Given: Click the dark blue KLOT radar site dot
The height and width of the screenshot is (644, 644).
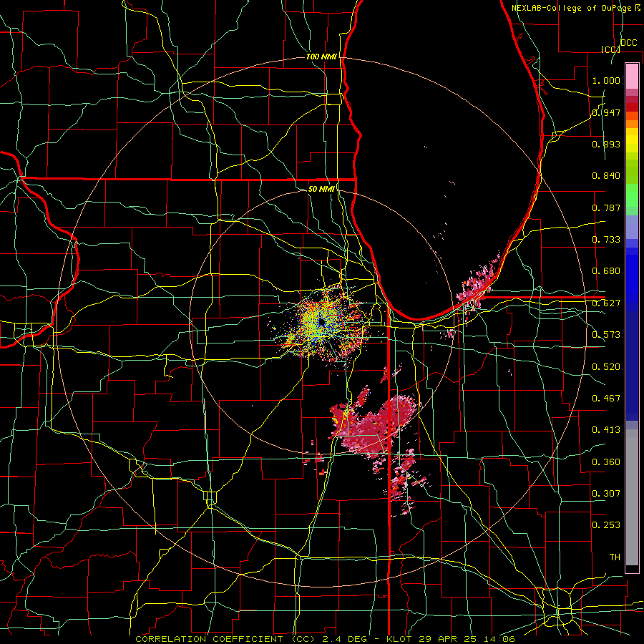Looking at the screenshot, I should [323, 323].
